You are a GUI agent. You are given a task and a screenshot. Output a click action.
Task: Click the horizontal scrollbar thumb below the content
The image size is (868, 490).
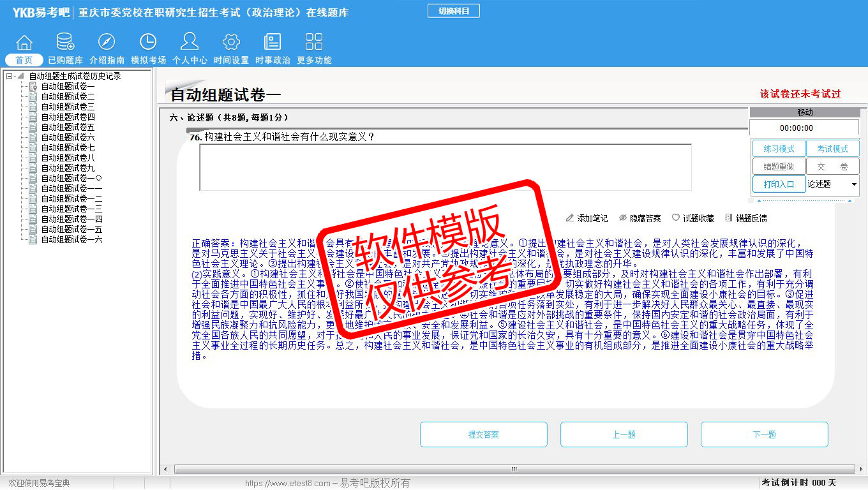pos(514,470)
